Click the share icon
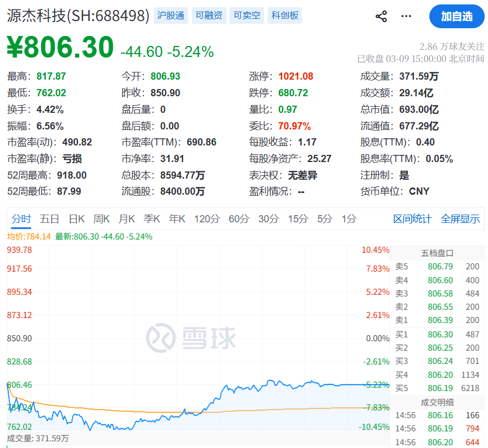488x448 pixels. point(381,16)
